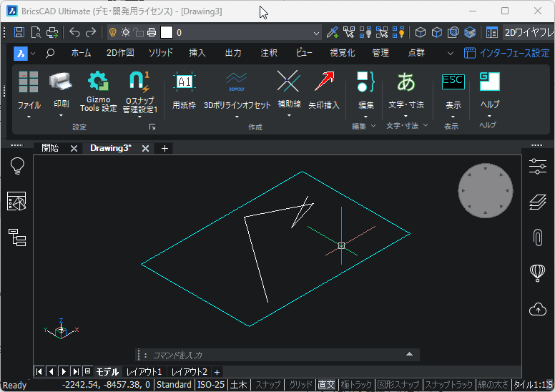555x392 pixels.
Task: Toggle 直交 ortho mode in status bar
Action: [x=326, y=385]
